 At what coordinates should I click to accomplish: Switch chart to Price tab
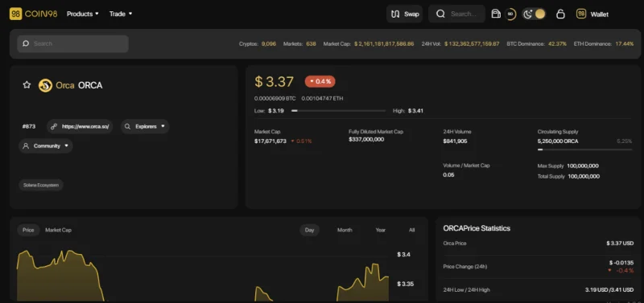[x=28, y=230]
